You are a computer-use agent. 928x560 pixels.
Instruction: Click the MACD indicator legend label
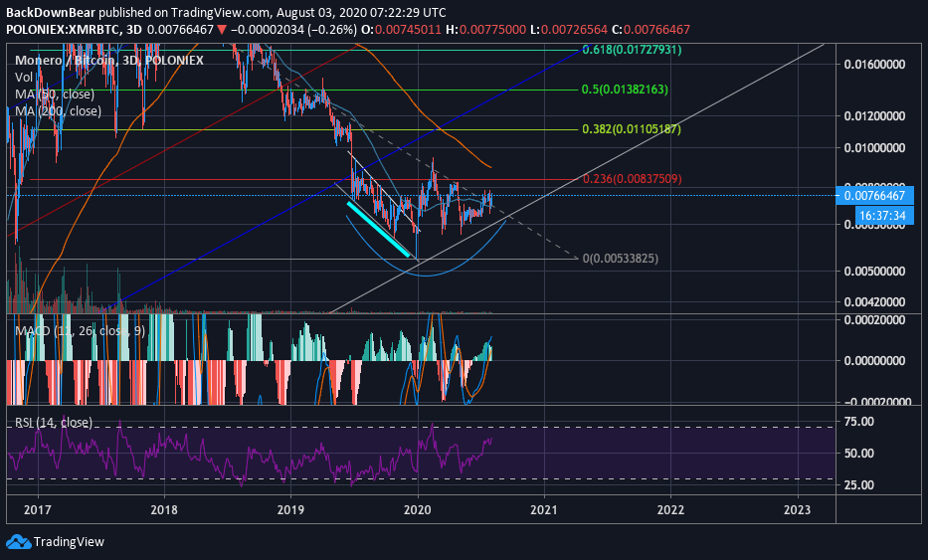tap(80, 330)
